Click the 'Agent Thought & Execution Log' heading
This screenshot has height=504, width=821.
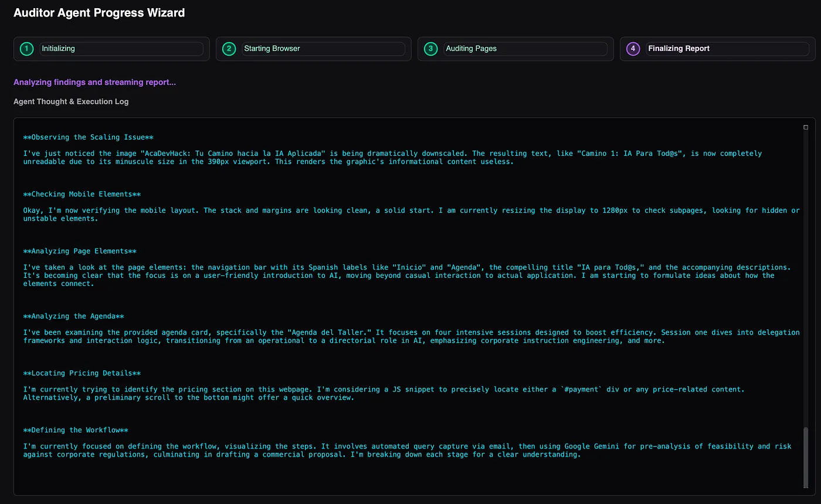[71, 101]
